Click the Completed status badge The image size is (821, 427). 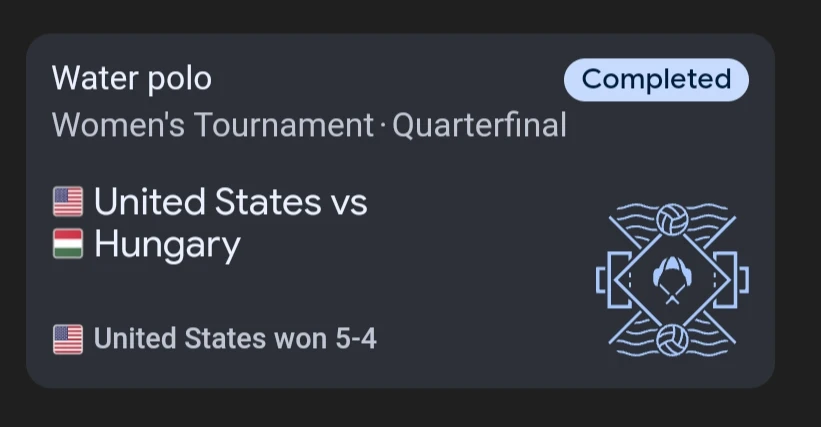[x=656, y=80]
